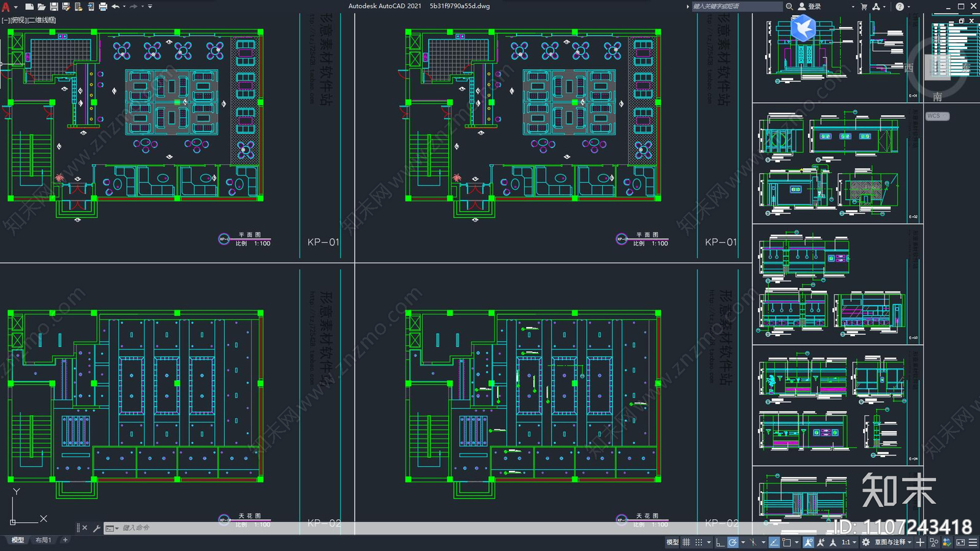Toggle isometric drafting icon
Screen dimensions: 980x551
[753, 542]
